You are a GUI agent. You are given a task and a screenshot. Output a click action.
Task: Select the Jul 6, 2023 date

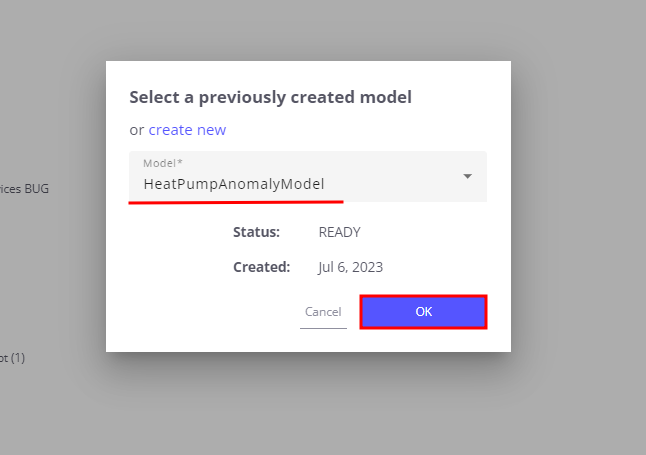350,267
